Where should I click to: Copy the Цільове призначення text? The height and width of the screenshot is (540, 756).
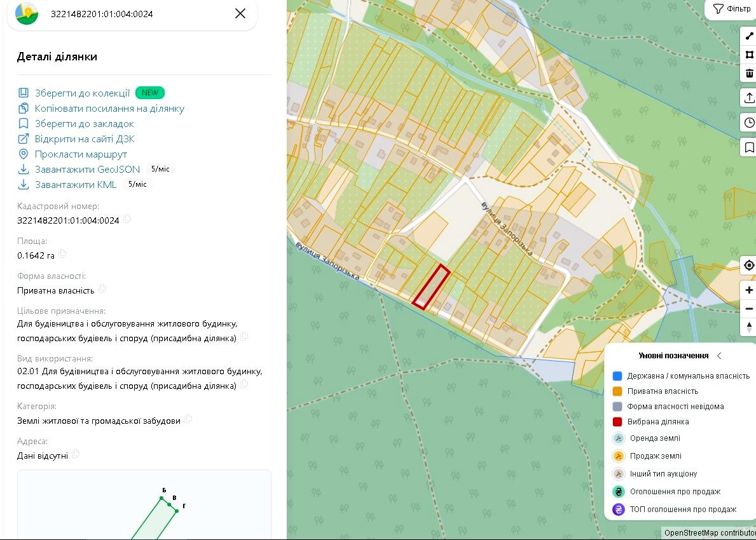pos(244,336)
